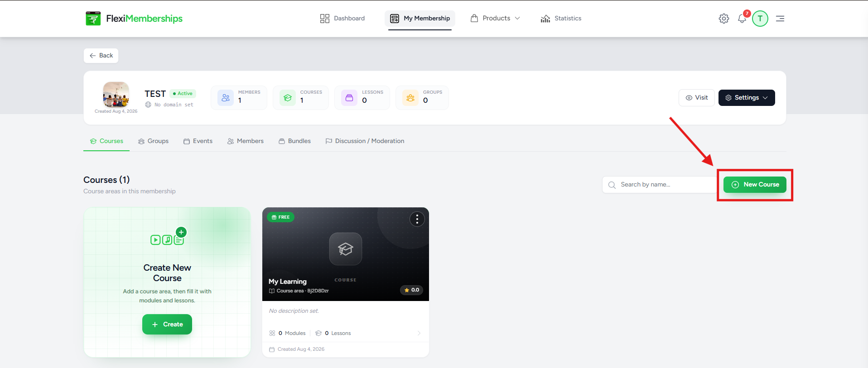Click the Courses (1) heading
The height and width of the screenshot is (368, 868).
click(x=106, y=180)
